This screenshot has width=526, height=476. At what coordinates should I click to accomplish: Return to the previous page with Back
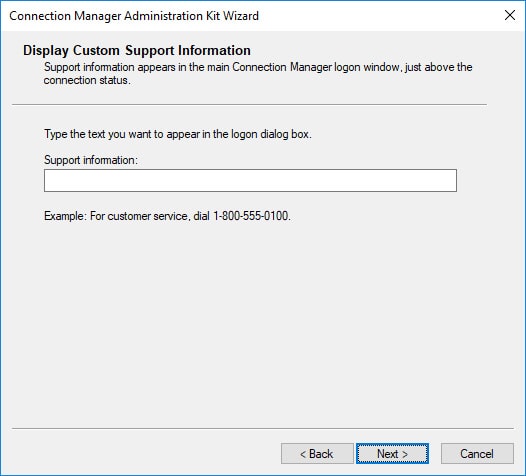tap(317, 454)
